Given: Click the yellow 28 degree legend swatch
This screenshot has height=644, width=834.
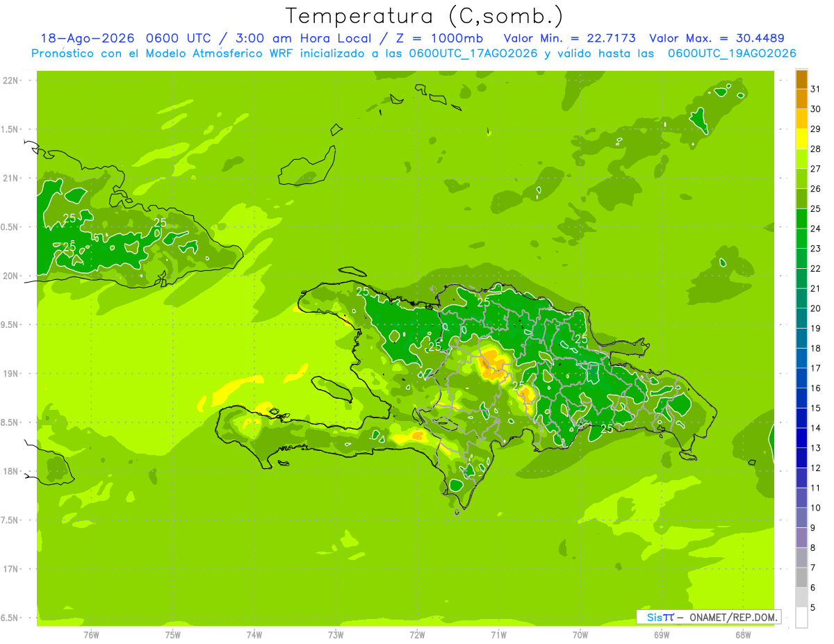Looking at the screenshot, I should click(801, 138).
